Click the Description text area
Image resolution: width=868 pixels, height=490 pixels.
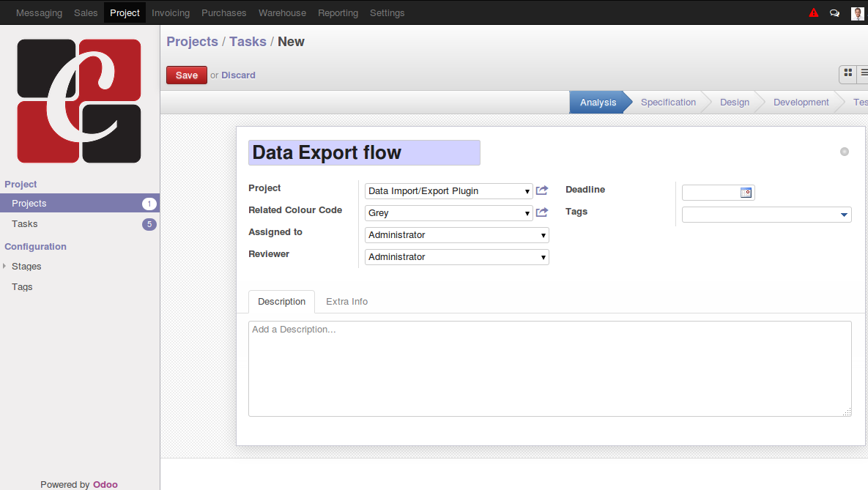coord(549,368)
